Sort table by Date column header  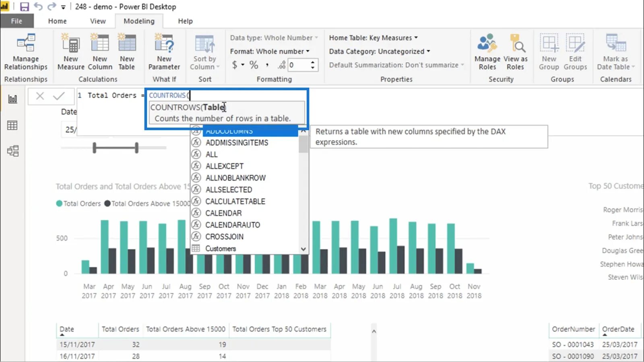[x=67, y=329]
